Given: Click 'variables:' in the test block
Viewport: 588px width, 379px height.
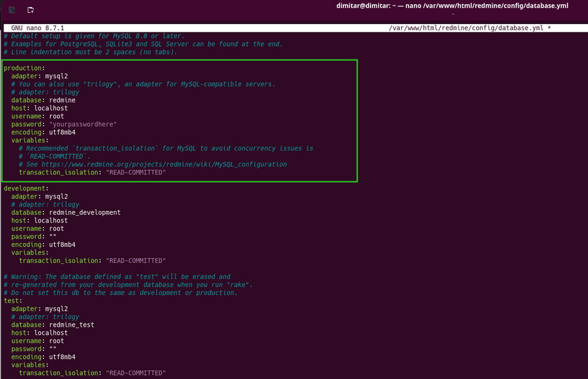Looking at the screenshot, I should [30, 365].
